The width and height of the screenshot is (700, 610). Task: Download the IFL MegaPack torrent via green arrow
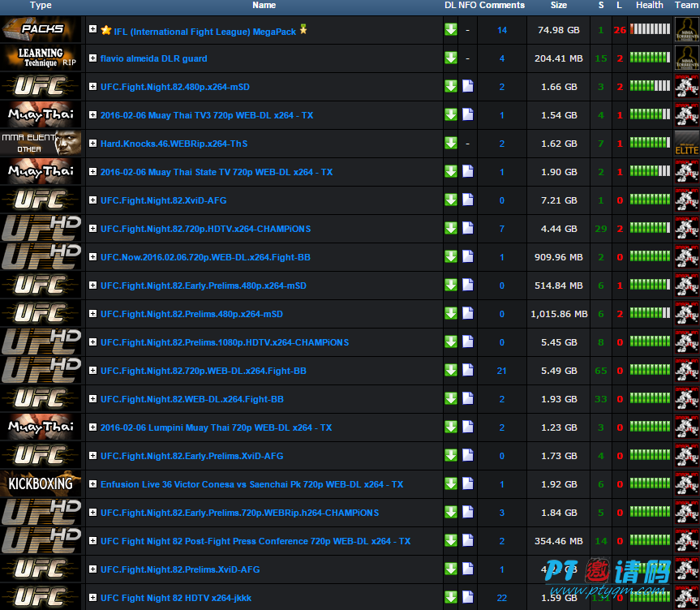pos(450,29)
